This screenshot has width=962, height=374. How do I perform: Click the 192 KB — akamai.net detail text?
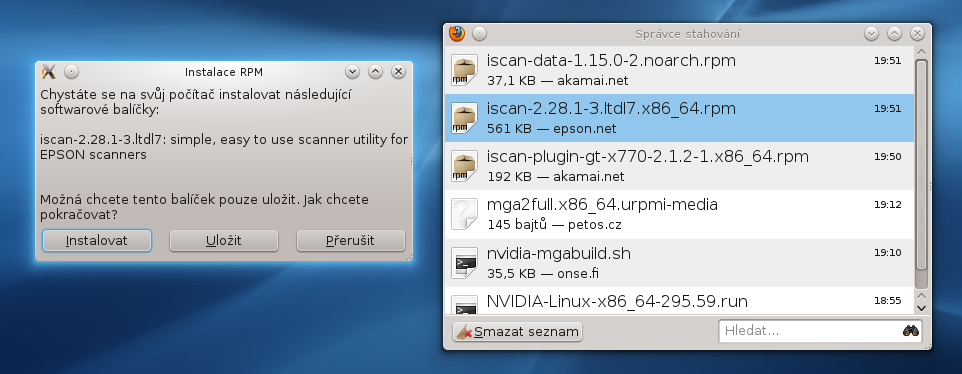click(556, 177)
